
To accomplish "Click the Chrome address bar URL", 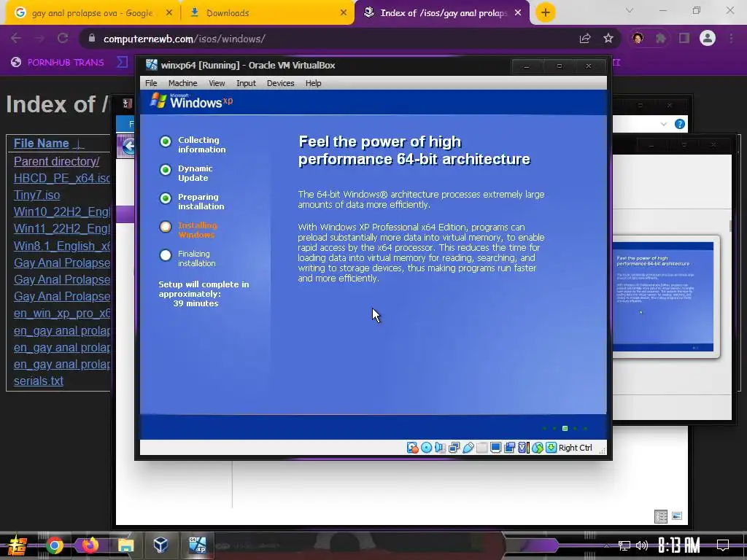I will click(x=184, y=39).
